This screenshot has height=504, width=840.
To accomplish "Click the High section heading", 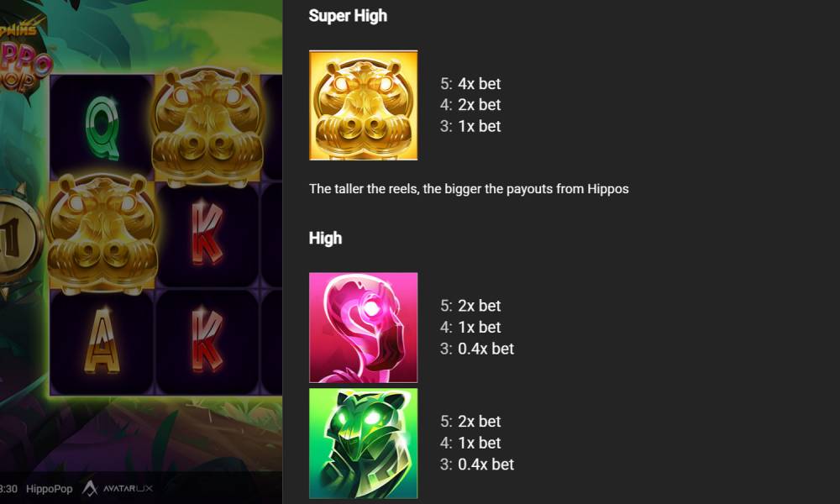I will tap(325, 238).
